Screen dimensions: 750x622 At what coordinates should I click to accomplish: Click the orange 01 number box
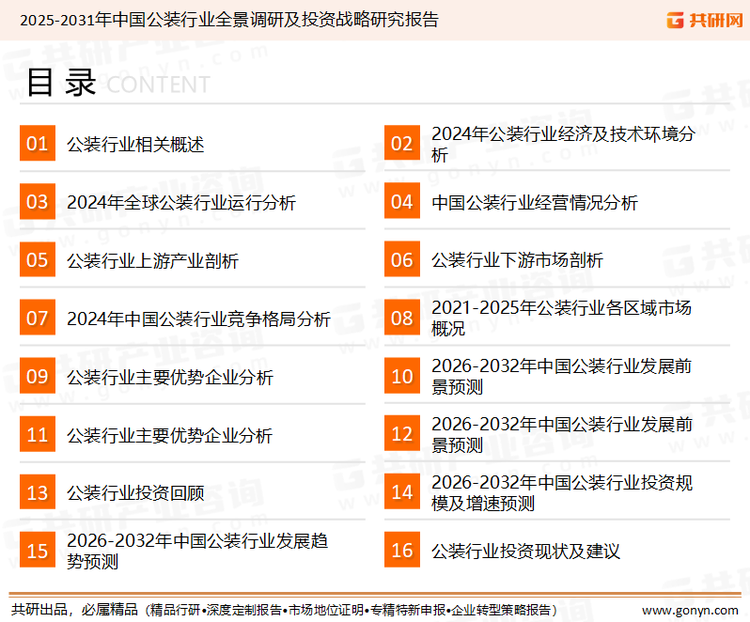(x=37, y=143)
